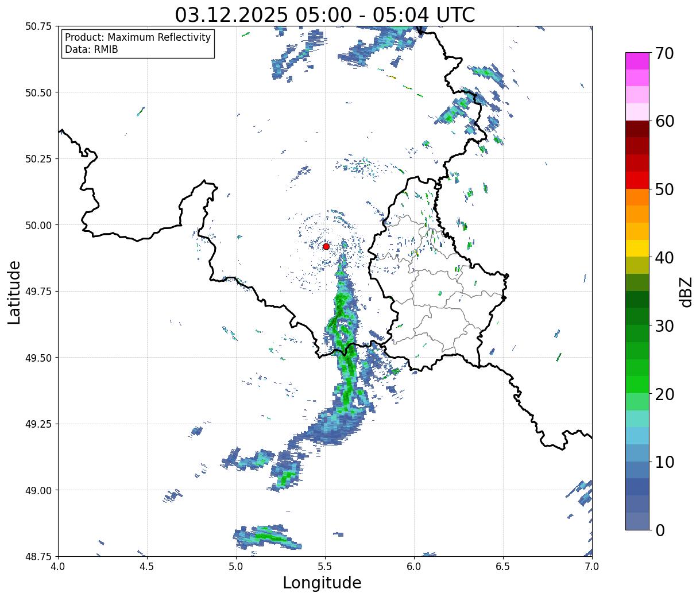Click the longitude tick label 6.5
The width and height of the screenshot is (700, 597).
[x=503, y=566]
